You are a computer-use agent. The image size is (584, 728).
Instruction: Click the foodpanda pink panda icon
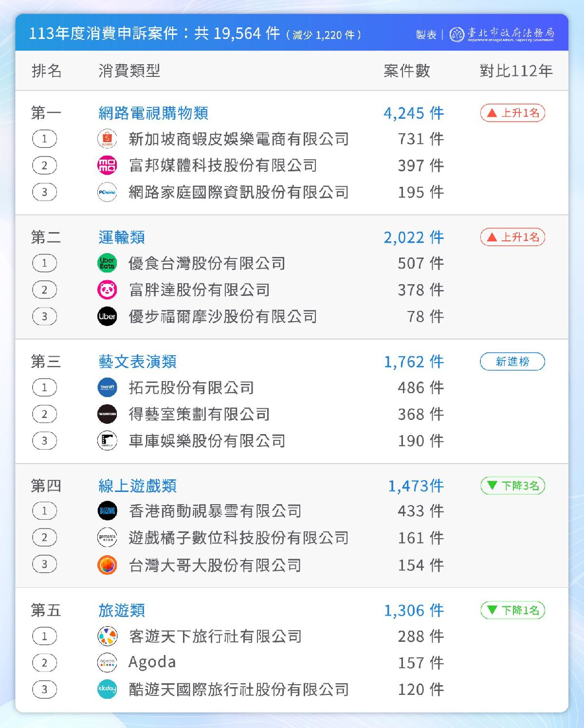[107, 290]
